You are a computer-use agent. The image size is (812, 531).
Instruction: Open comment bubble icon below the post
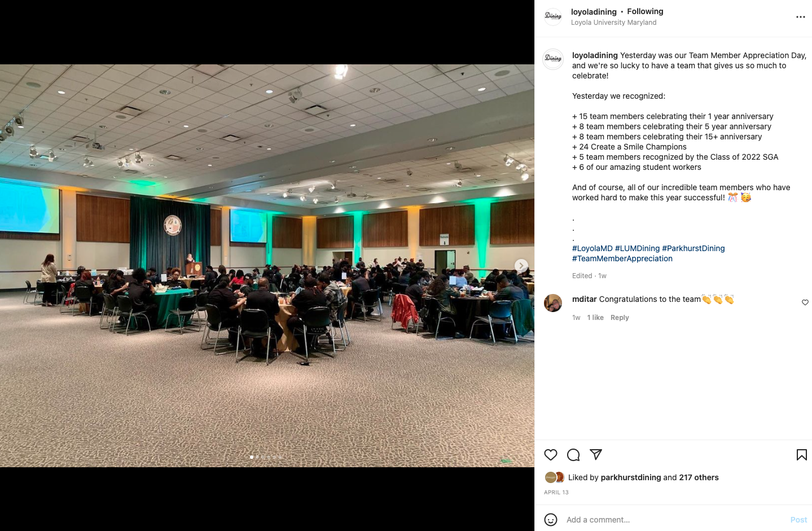point(573,455)
